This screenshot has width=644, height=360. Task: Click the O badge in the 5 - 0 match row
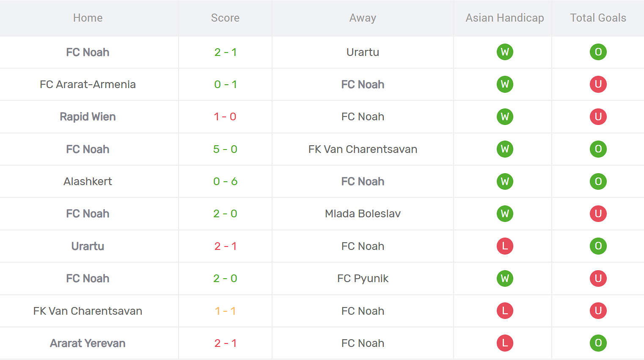598,149
